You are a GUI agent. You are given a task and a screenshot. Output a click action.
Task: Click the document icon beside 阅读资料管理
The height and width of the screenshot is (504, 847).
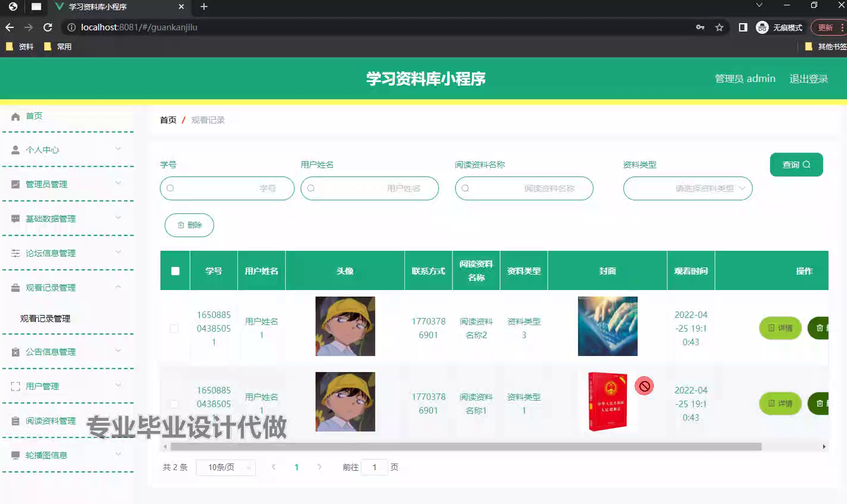(x=16, y=421)
